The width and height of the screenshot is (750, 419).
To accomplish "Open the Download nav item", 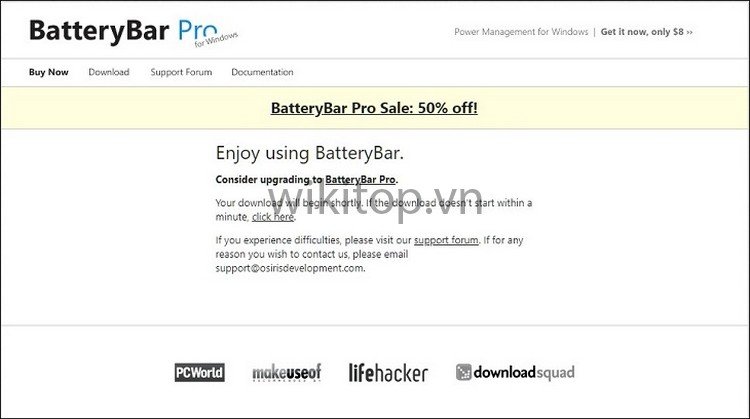I will click(x=109, y=72).
